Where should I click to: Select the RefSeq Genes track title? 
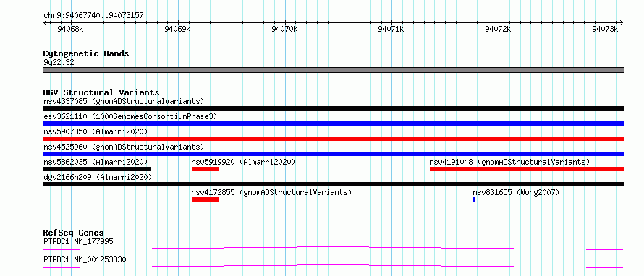(x=74, y=233)
